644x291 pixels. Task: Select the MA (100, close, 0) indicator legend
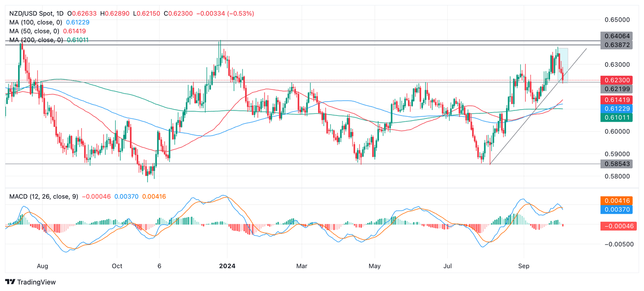[36, 22]
